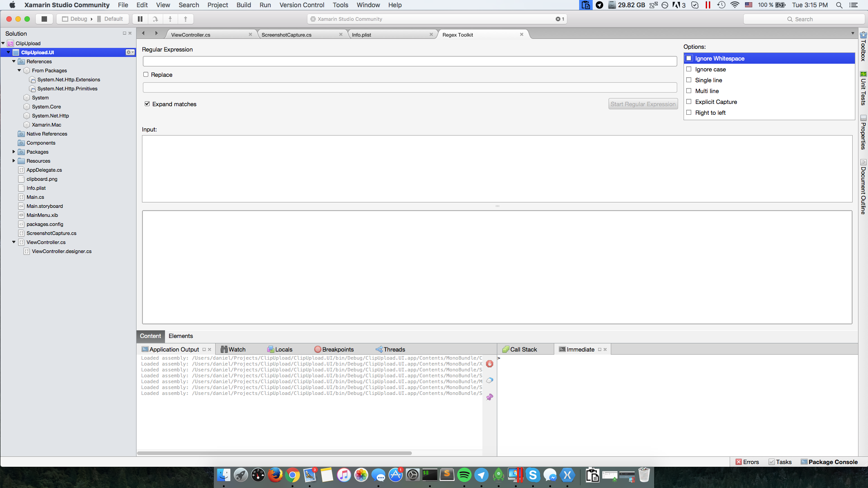
Task: Open the Package Console pad
Action: click(x=829, y=462)
